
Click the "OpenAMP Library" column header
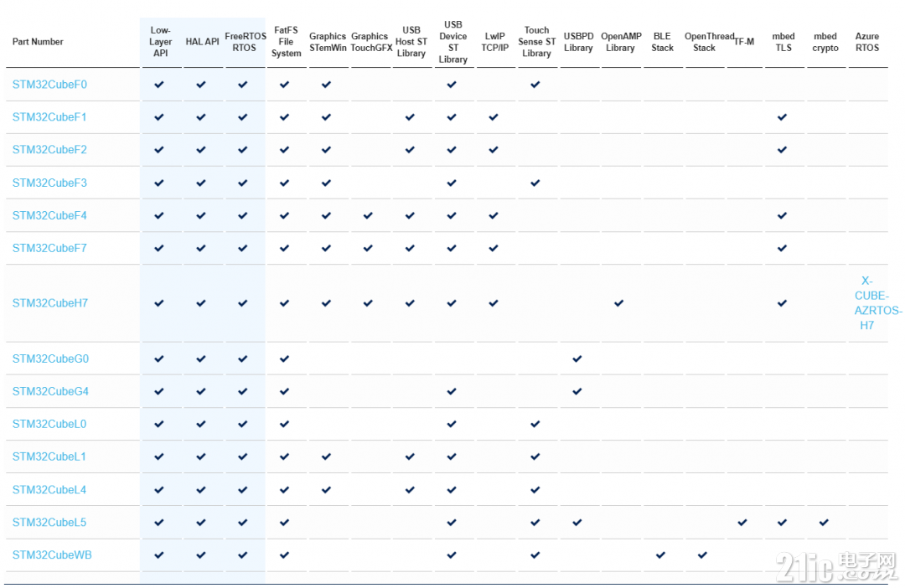(621, 42)
